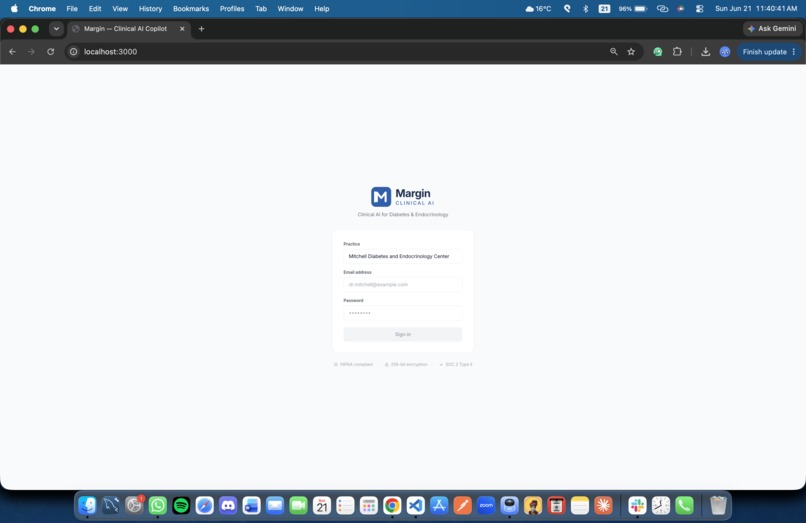Open a new tab with plus button

201,29
